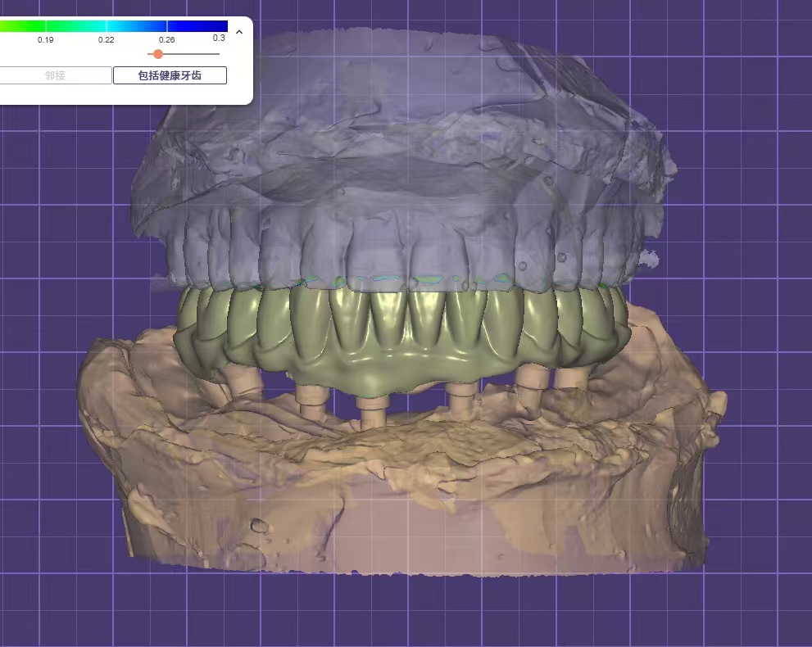This screenshot has height=647, width=812.
Task: Click the green gingiva part of bridge
Action: pos(369,373)
